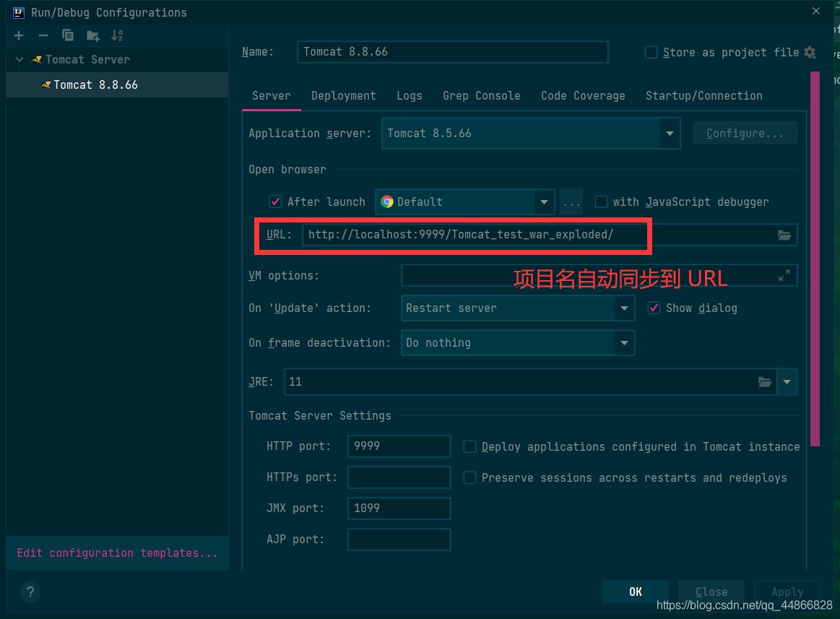
Task: Click the Close button at the bottom of the dialog
Action: click(x=711, y=592)
